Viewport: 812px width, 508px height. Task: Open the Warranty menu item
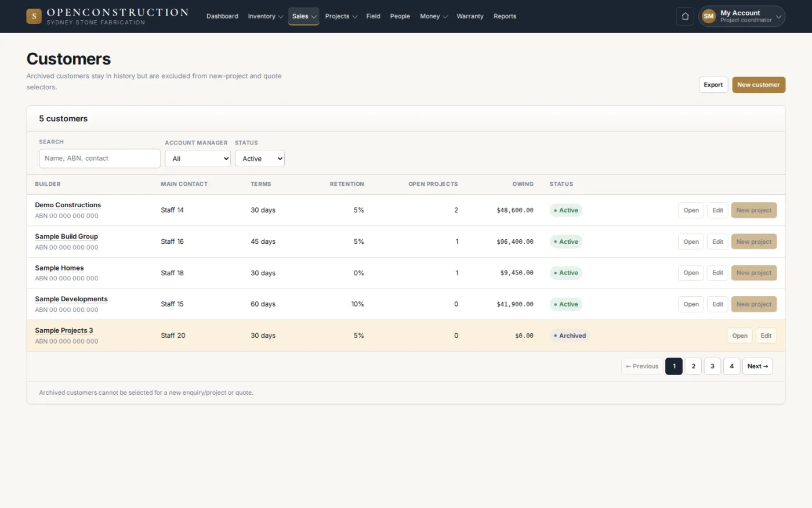[x=470, y=16]
